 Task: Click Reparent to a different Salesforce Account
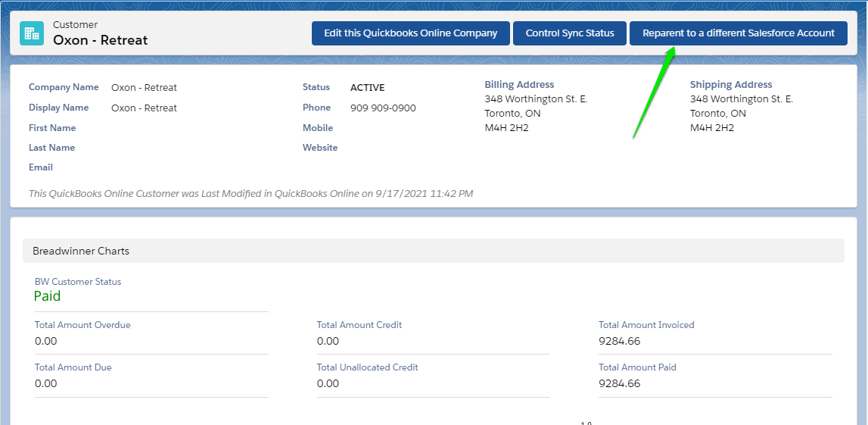tap(739, 33)
